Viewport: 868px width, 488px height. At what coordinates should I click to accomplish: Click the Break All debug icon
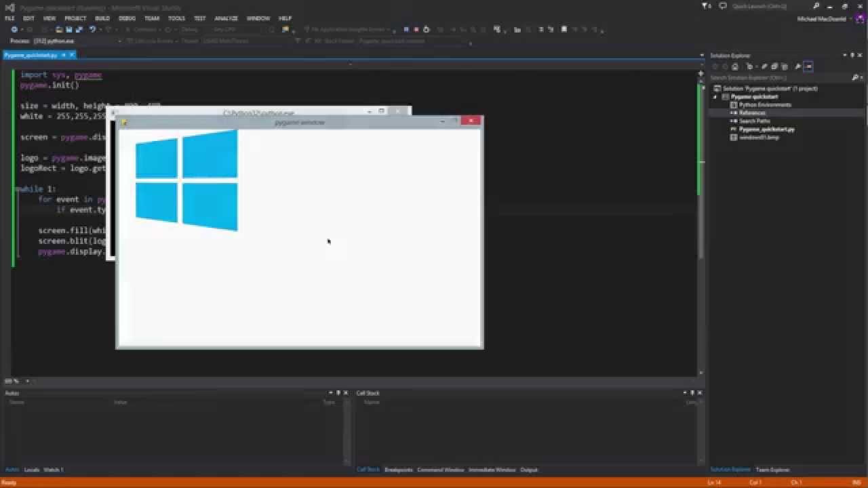(x=406, y=30)
